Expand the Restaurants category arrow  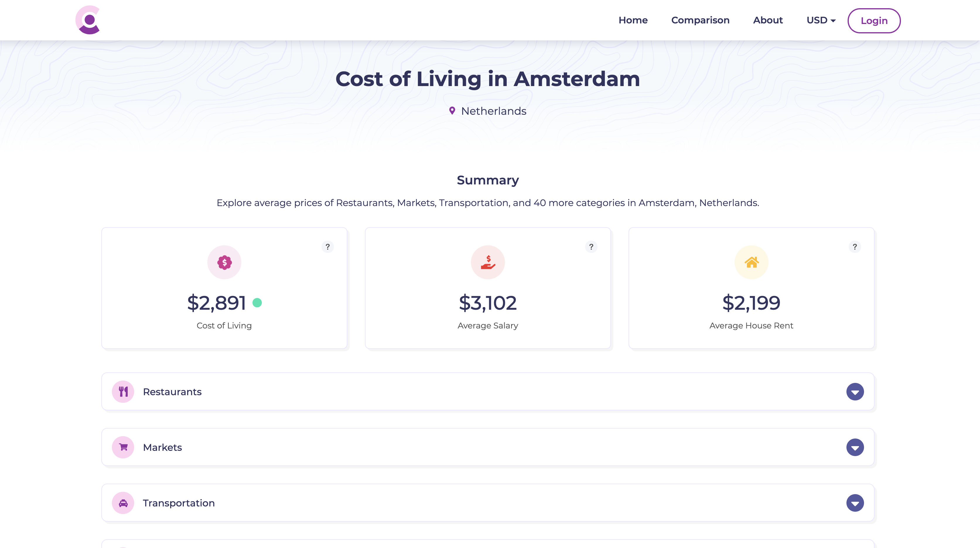click(x=855, y=392)
